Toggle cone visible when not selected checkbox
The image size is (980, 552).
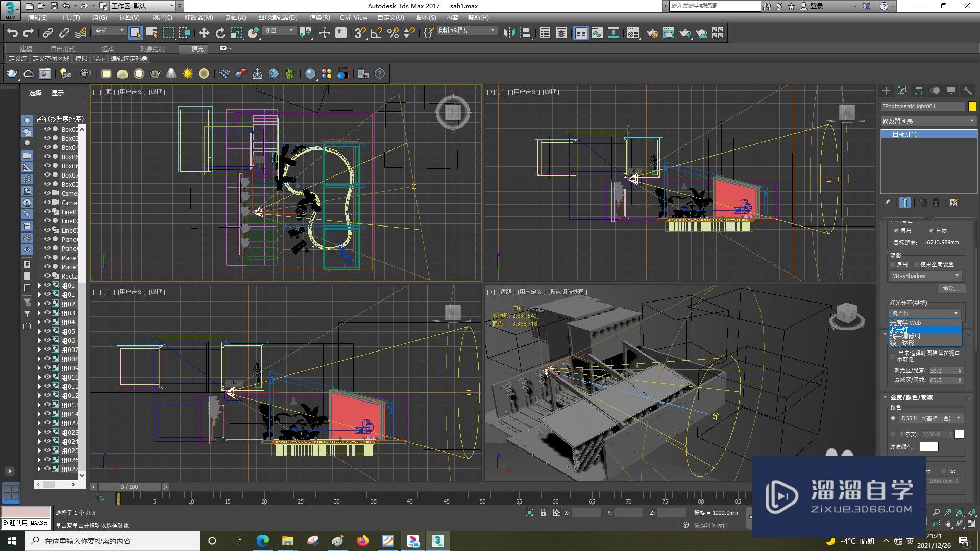click(x=893, y=356)
